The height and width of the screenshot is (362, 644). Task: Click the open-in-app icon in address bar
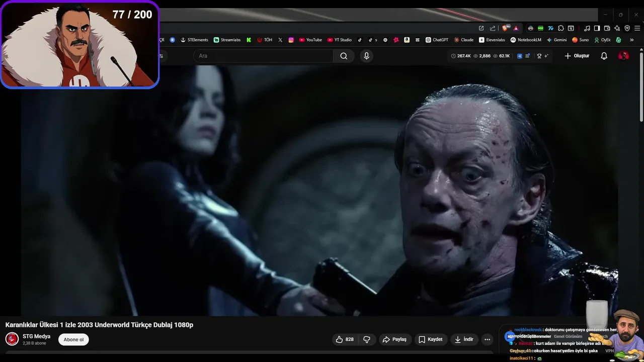tap(481, 28)
